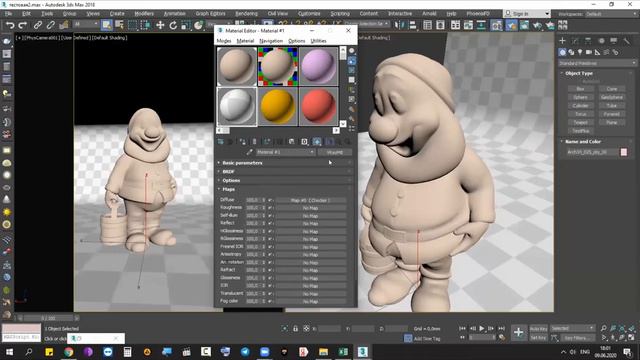The height and width of the screenshot is (360, 640).
Task: Activate the Select Object tool
Action: (x=106, y=25)
